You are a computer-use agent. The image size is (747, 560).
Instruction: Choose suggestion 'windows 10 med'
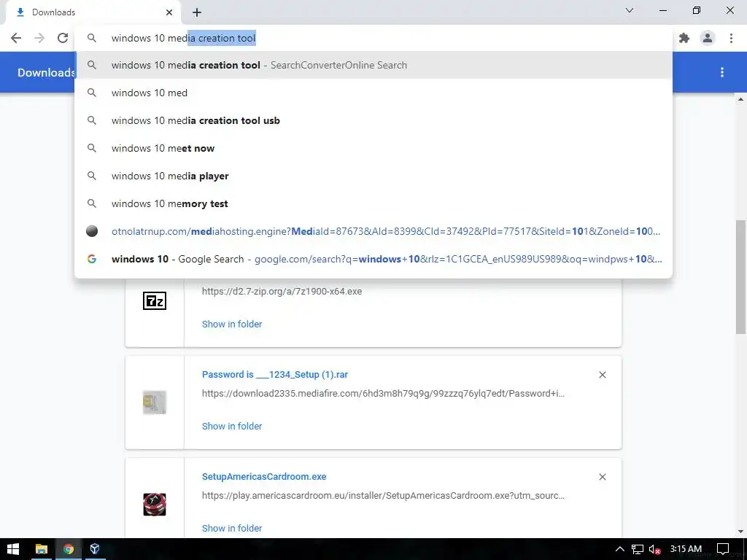(373, 93)
